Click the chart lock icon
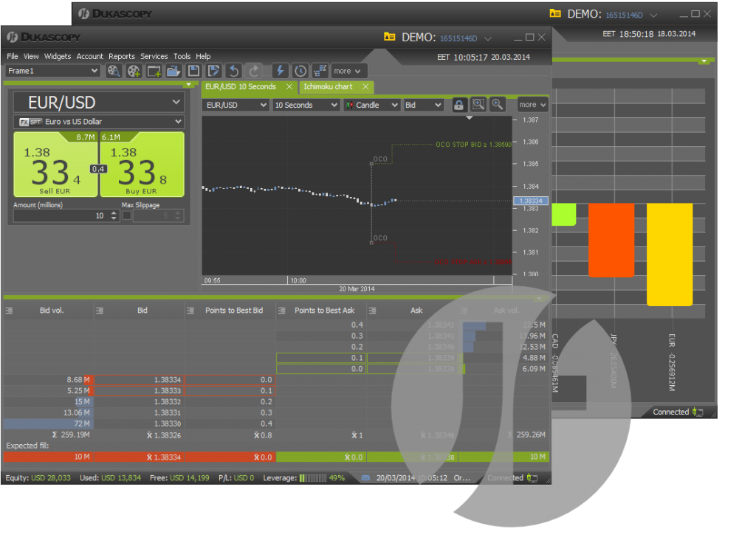This screenshot has height=543, width=756. click(x=458, y=106)
